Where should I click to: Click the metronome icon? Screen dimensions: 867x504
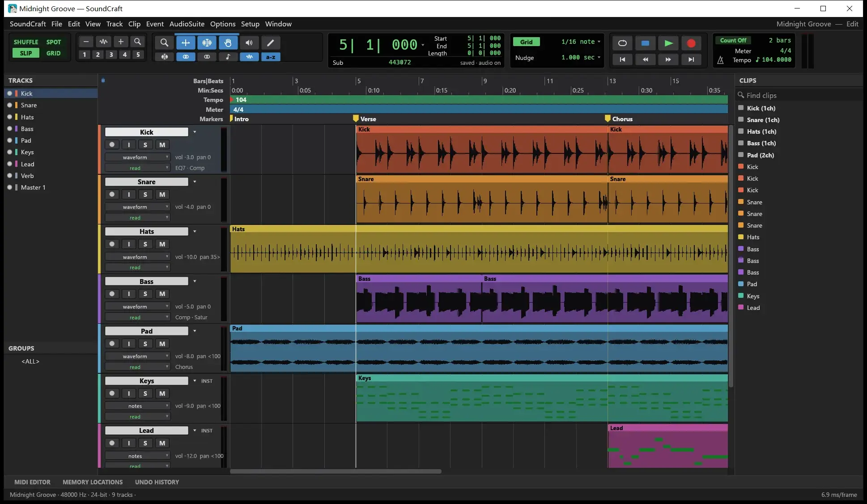(x=720, y=60)
